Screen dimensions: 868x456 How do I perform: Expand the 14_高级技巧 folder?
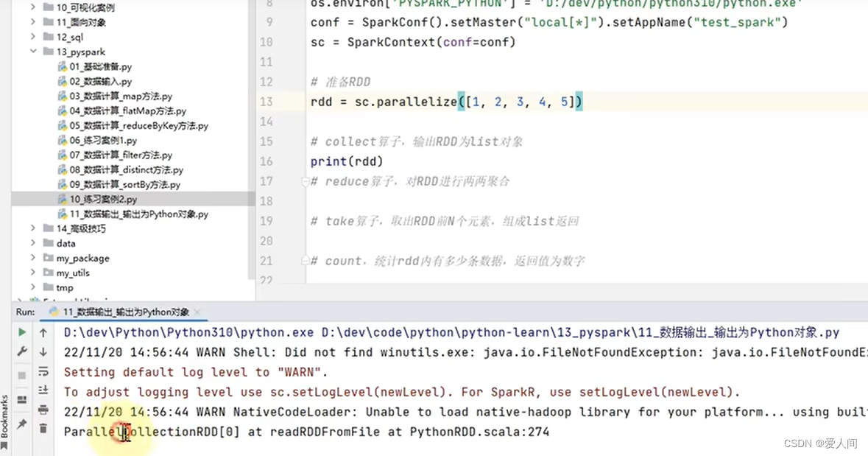[32, 228]
